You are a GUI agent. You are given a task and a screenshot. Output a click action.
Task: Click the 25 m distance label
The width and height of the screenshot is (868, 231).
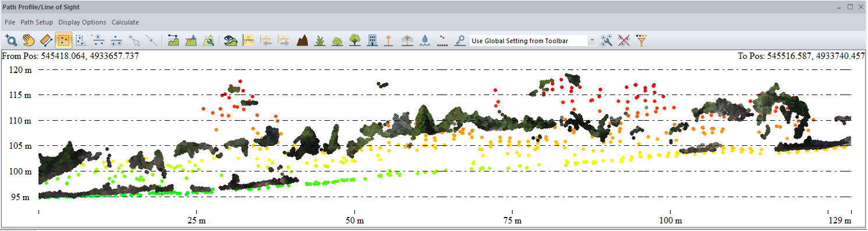[x=197, y=221]
